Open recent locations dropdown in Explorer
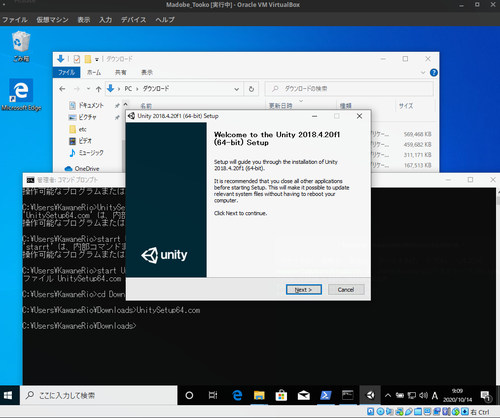Screen dimensions: 500x418 pos(88,89)
